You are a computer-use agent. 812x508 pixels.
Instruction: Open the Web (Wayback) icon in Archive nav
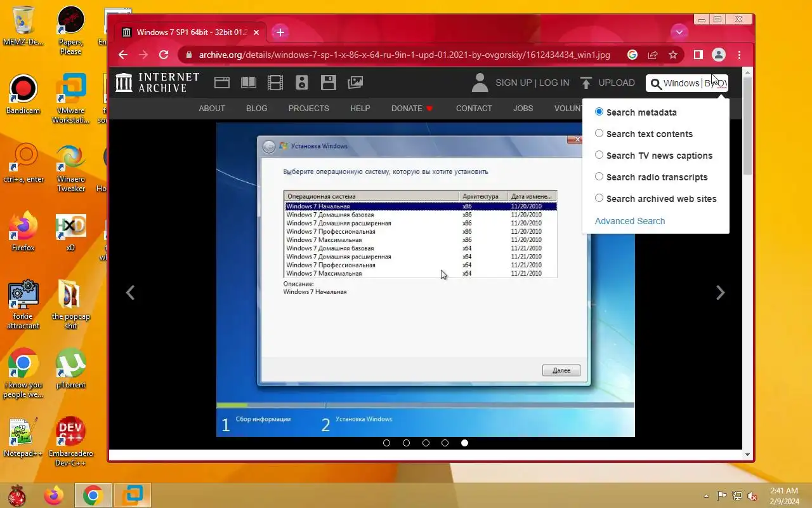pos(221,83)
